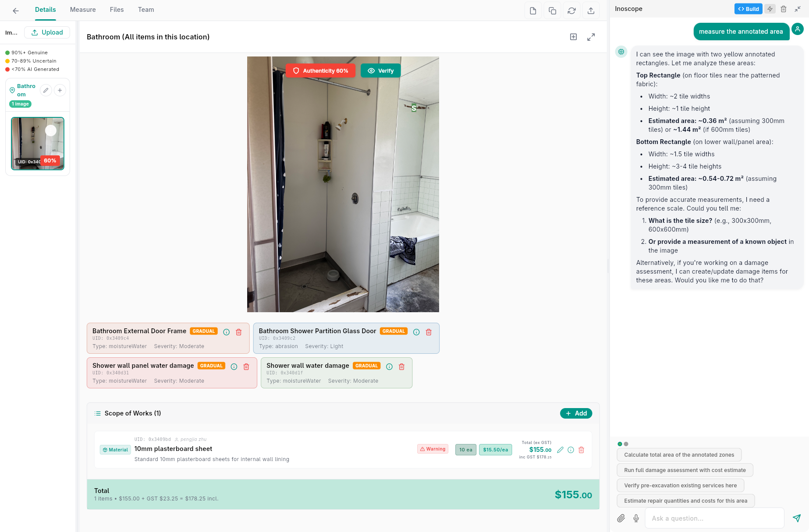Click the back arrow icon
The height and width of the screenshot is (532, 809).
16,11
